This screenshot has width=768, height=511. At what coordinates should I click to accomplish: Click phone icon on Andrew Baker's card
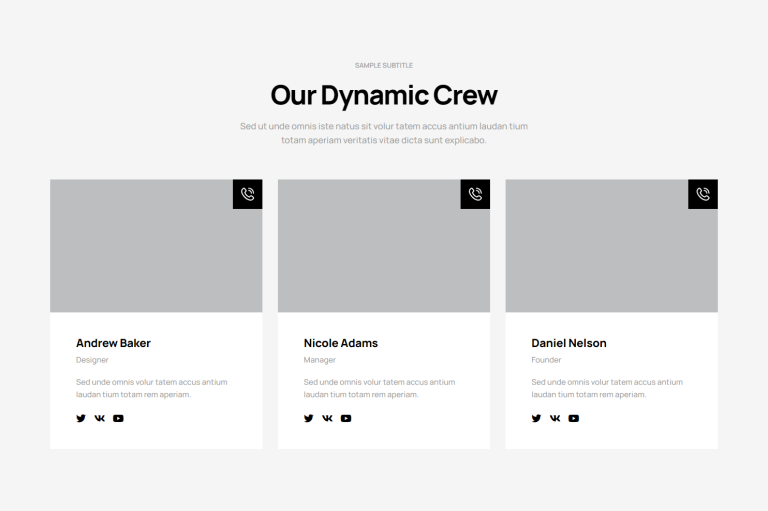pyautogui.click(x=247, y=194)
